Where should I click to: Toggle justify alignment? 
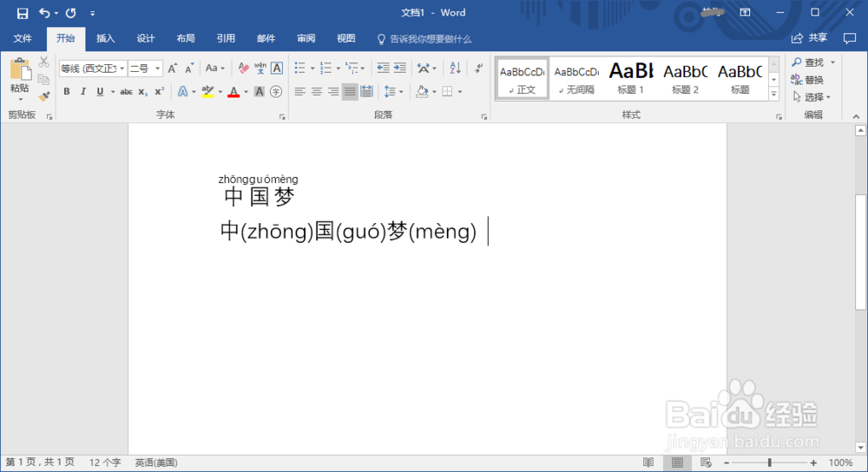click(x=350, y=91)
